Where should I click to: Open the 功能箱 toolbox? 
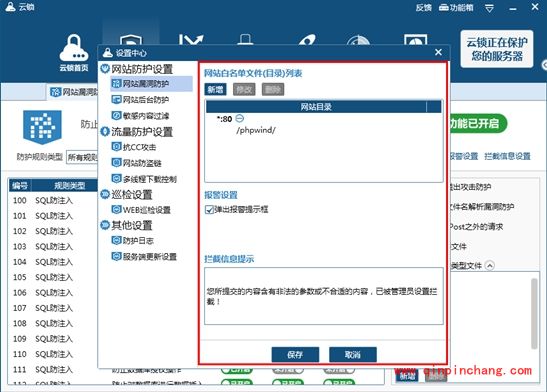pyautogui.click(x=456, y=7)
